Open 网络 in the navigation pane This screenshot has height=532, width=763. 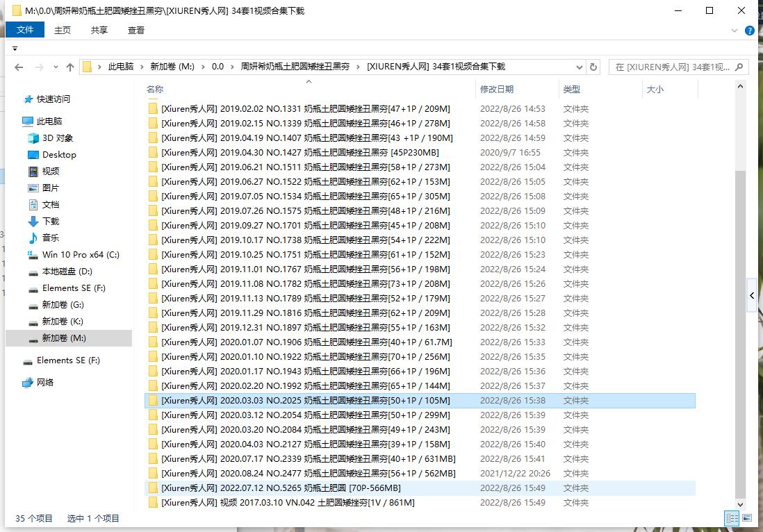click(44, 382)
